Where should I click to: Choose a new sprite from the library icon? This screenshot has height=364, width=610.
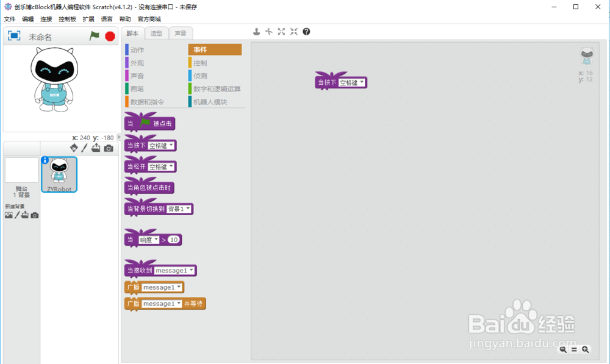[x=74, y=148]
